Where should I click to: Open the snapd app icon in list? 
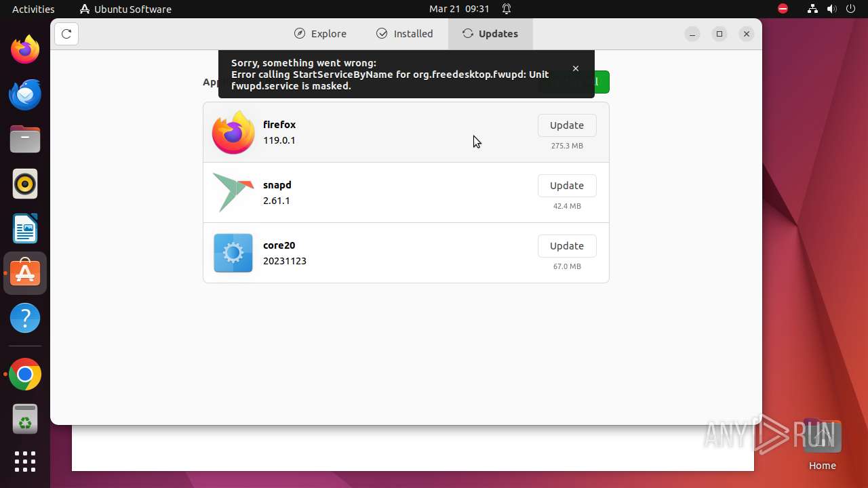point(233,192)
